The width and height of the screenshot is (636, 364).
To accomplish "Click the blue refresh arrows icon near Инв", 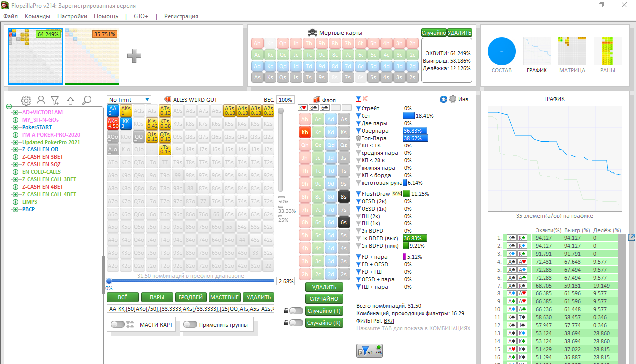I will click(x=443, y=99).
